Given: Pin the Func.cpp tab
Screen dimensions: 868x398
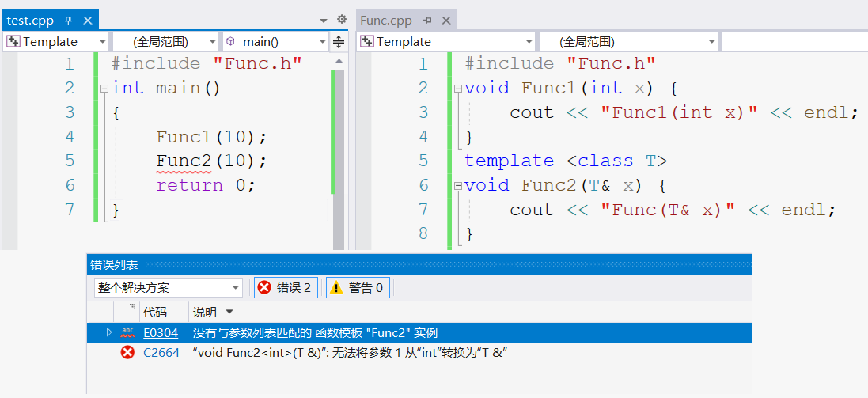Looking at the screenshot, I should [x=427, y=21].
